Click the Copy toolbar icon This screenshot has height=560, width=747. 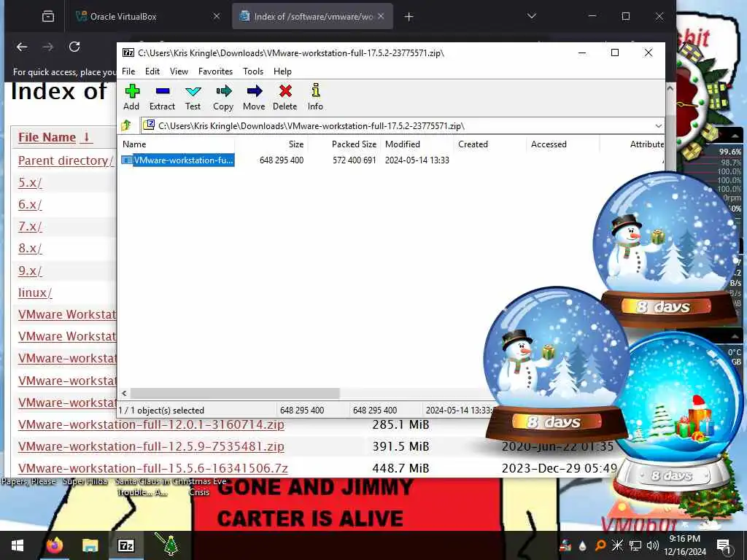coord(223,97)
